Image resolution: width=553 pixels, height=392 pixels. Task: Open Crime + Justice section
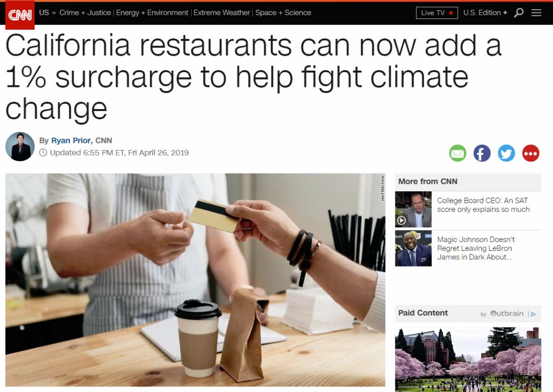[x=85, y=13]
